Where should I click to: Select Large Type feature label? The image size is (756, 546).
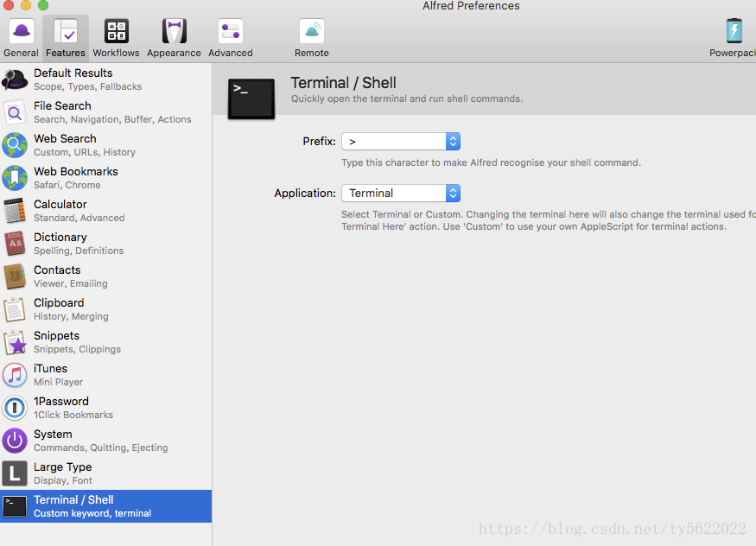[x=63, y=467]
